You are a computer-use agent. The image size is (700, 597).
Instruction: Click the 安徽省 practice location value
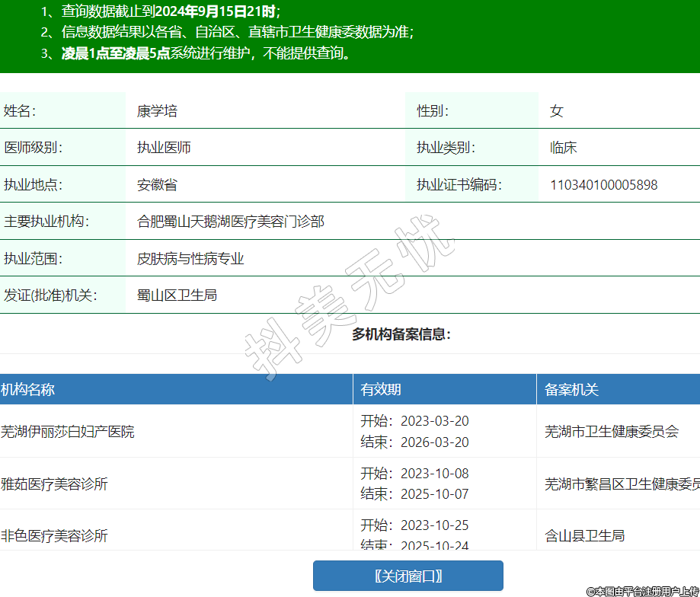coord(157,185)
